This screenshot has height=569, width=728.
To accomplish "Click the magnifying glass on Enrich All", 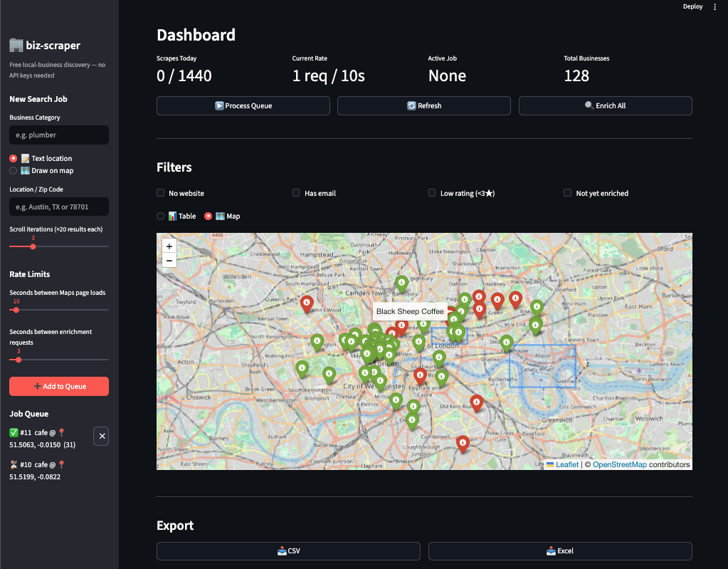I will [x=590, y=105].
